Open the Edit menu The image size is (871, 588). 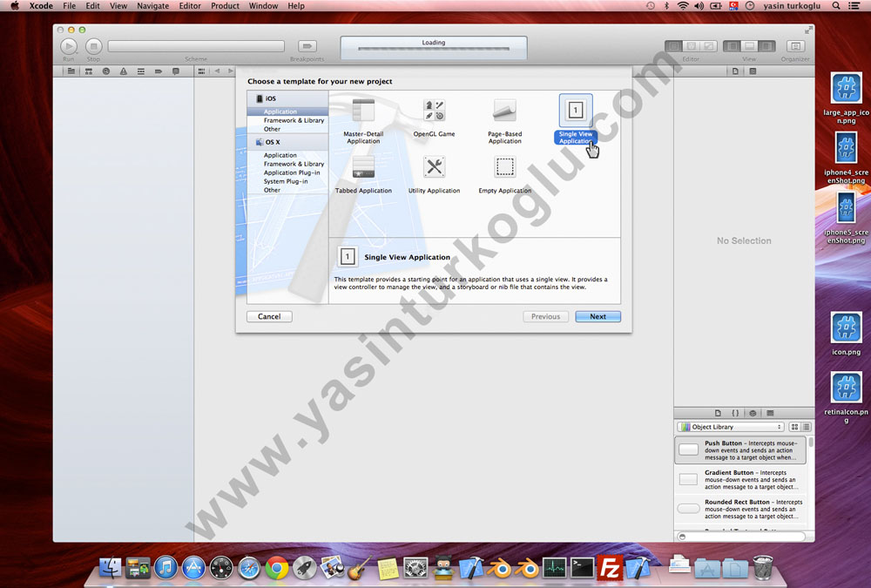[93, 6]
